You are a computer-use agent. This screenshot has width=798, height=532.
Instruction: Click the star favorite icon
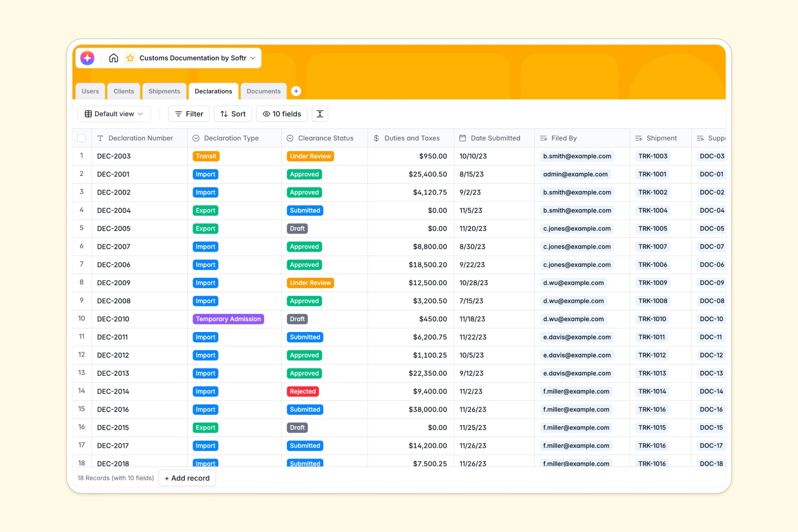tap(130, 58)
